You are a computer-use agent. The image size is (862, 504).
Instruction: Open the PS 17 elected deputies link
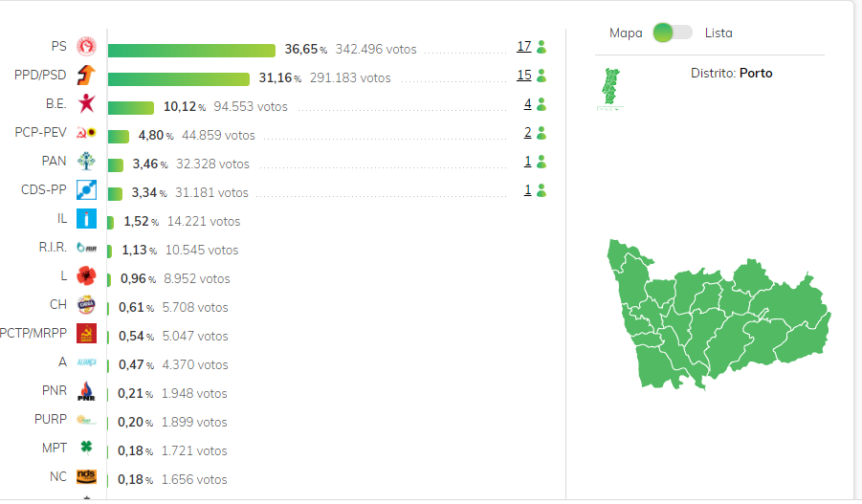[523, 47]
